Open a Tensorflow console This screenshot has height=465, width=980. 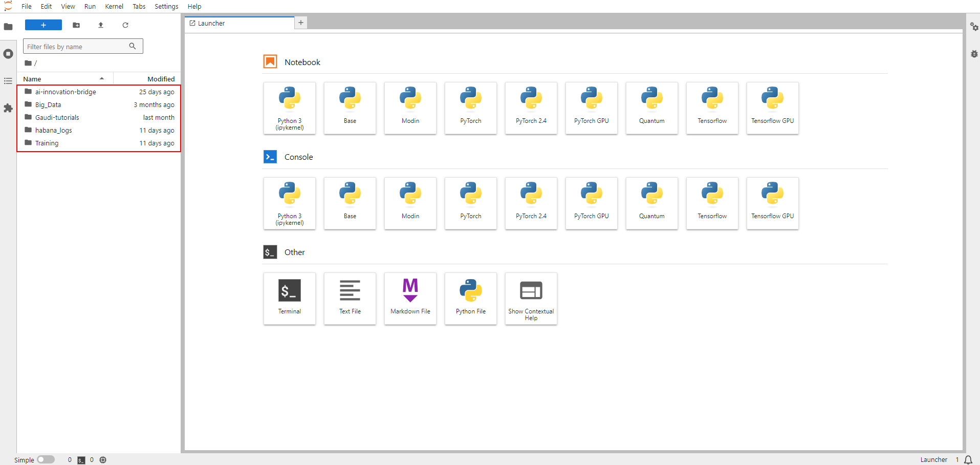[712, 203]
